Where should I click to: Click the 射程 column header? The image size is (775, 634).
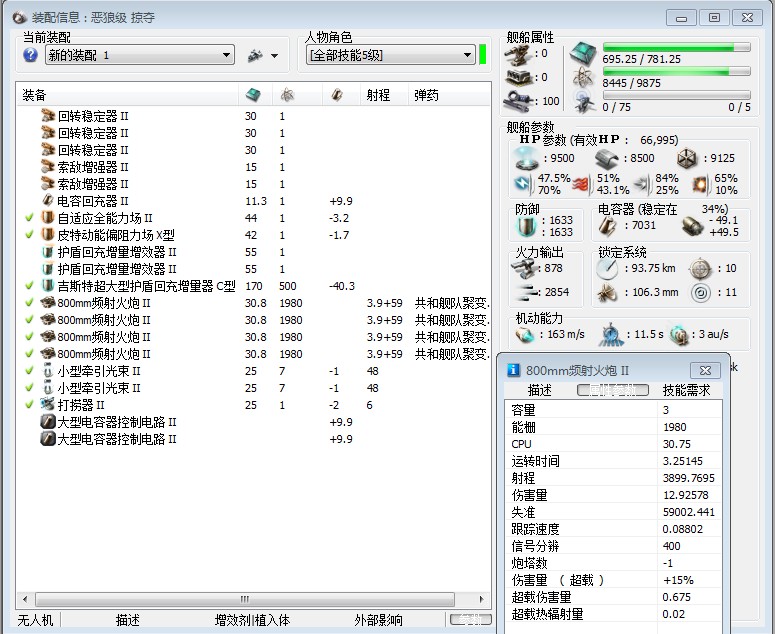point(383,95)
